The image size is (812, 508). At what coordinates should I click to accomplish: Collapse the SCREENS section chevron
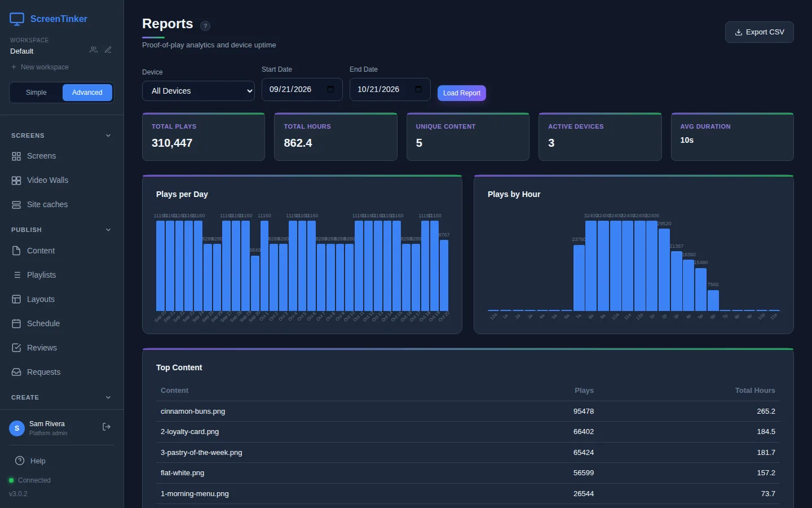pyautogui.click(x=108, y=135)
